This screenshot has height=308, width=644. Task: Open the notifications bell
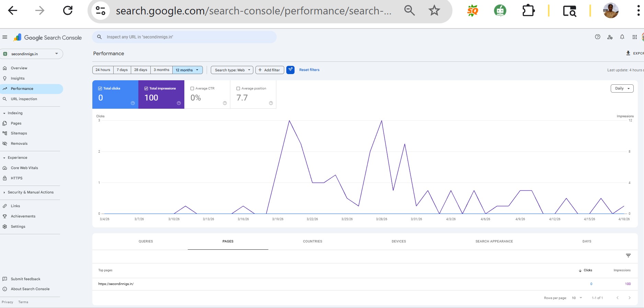(622, 37)
